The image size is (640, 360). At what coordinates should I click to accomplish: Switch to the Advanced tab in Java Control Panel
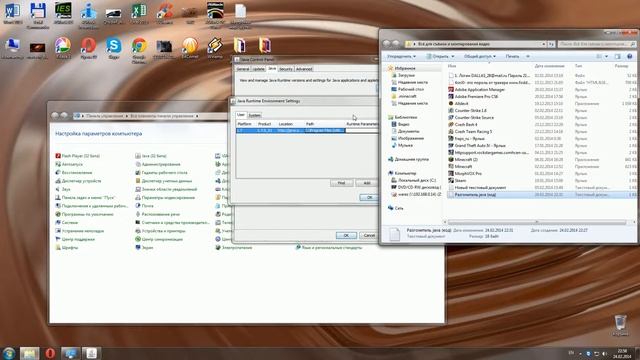304,69
